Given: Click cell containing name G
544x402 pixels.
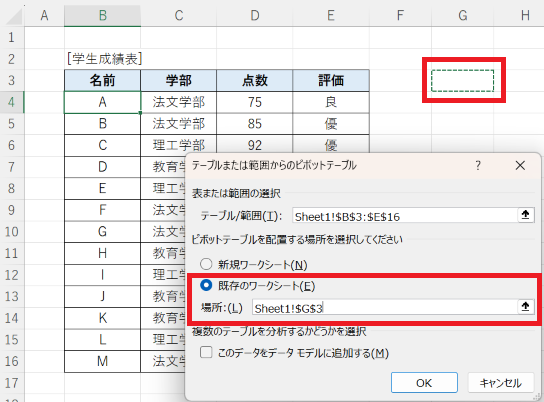Looking at the screenshot, I should (x=102, y=232).
